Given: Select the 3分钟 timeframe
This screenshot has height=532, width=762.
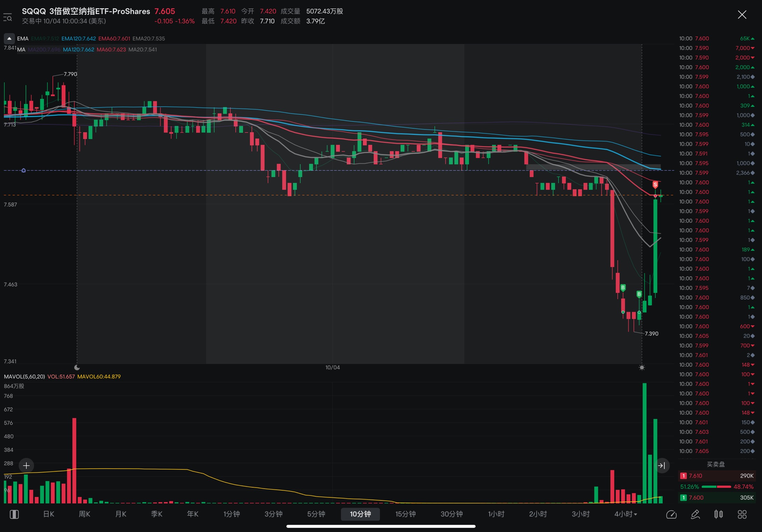Looking at the screenshot, I should 273,514.
